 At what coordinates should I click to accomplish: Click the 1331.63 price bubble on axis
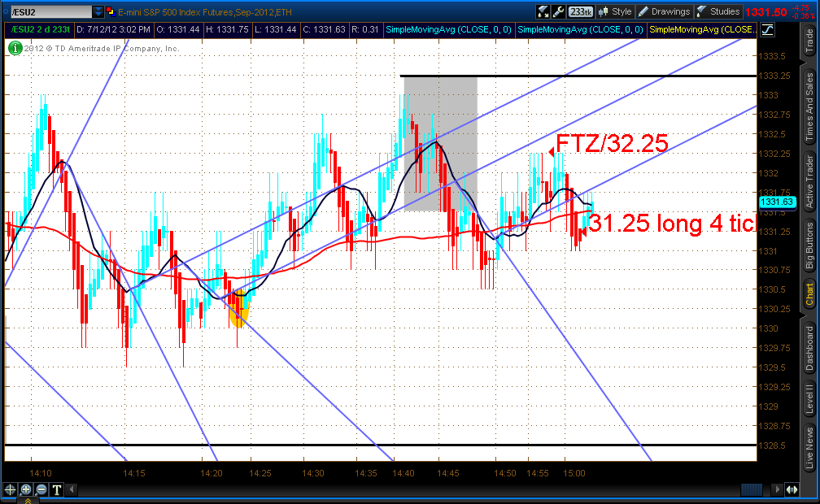tap(777, 202)
